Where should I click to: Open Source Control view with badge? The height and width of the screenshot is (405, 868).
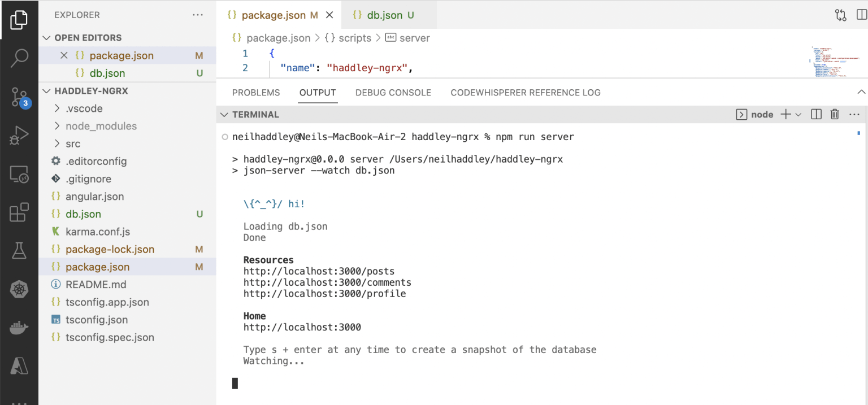19,97
